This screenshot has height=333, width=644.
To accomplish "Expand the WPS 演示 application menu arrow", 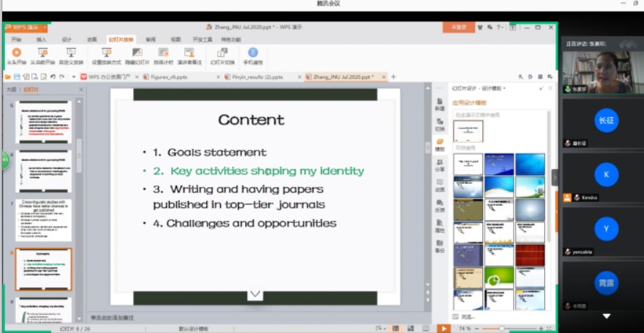I will coord(44,27).
